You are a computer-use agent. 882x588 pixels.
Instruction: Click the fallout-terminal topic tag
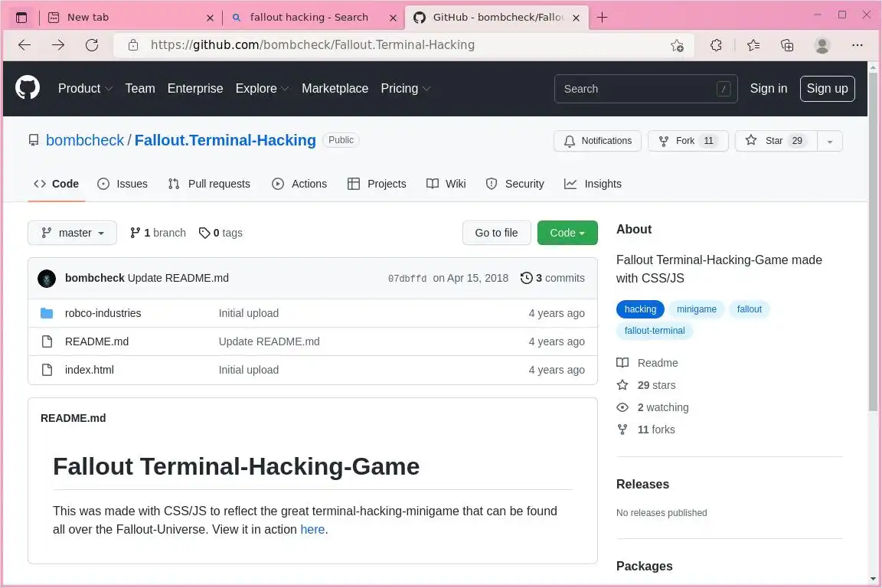click(655, 331)
